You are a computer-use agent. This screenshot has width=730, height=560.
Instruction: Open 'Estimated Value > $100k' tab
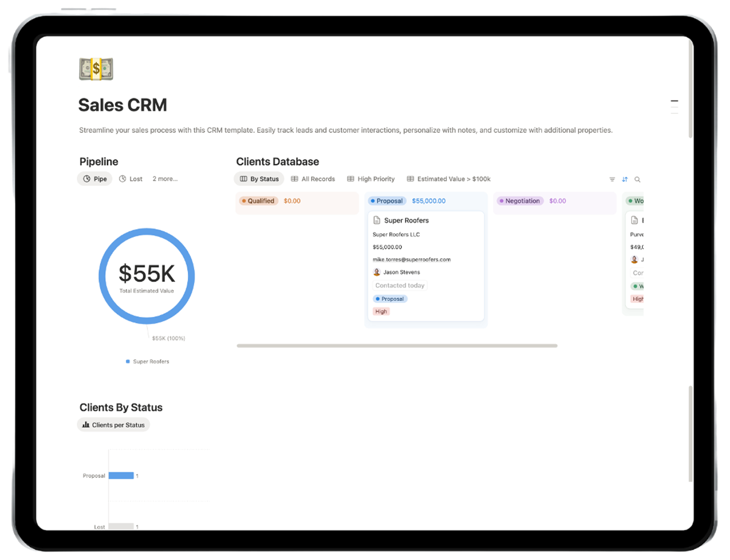449,179
